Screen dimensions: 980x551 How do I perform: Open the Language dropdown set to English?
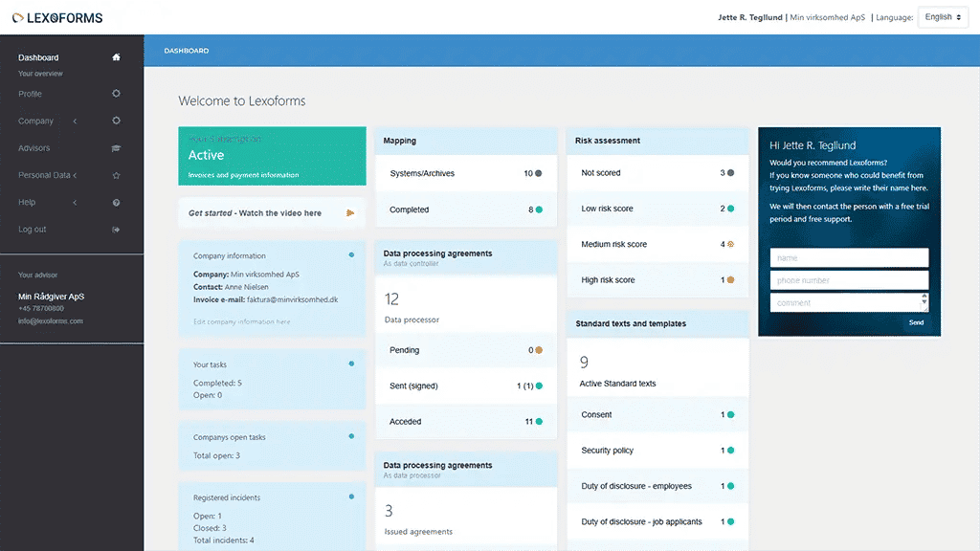tap(943, 17)
